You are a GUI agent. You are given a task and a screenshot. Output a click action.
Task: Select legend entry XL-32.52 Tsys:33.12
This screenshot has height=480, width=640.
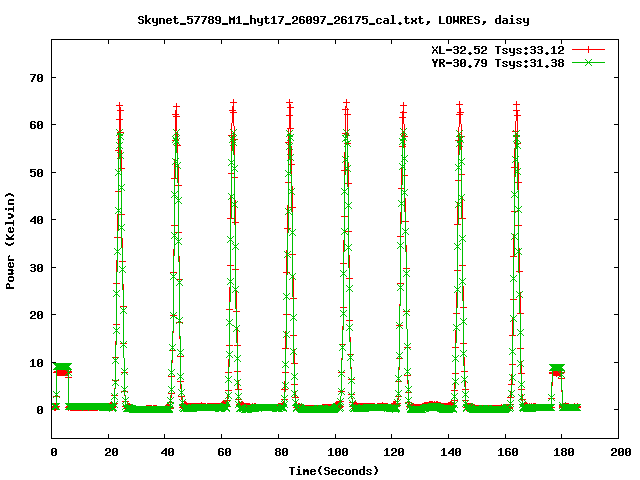[x=498, y=50]
